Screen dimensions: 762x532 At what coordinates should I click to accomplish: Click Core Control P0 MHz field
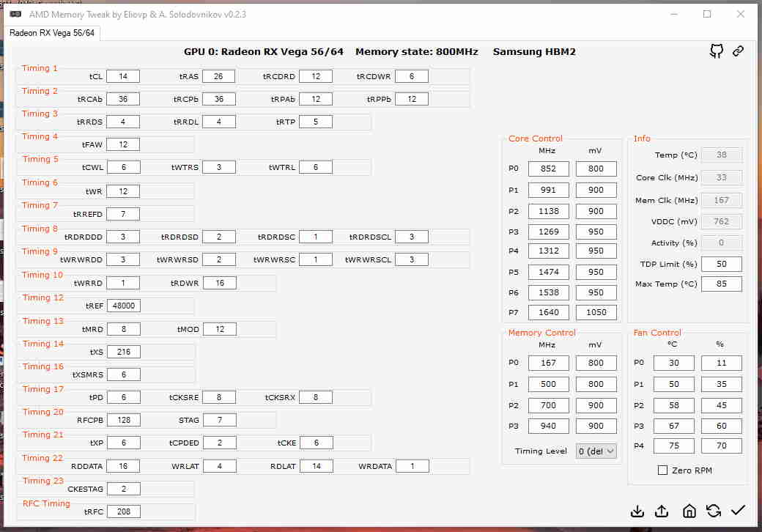pos(548,169)
